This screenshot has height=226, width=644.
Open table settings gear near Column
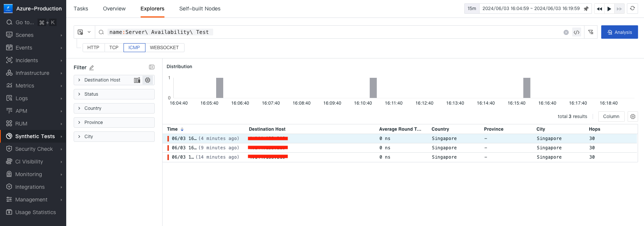pyautogui.click(x=633, y=117)
